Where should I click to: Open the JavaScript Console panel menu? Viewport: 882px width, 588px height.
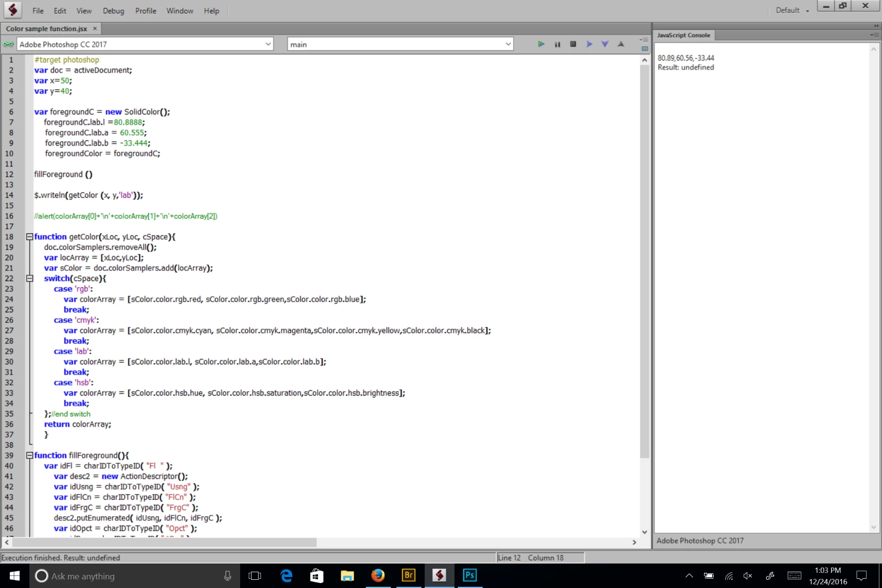pos(874,35)
